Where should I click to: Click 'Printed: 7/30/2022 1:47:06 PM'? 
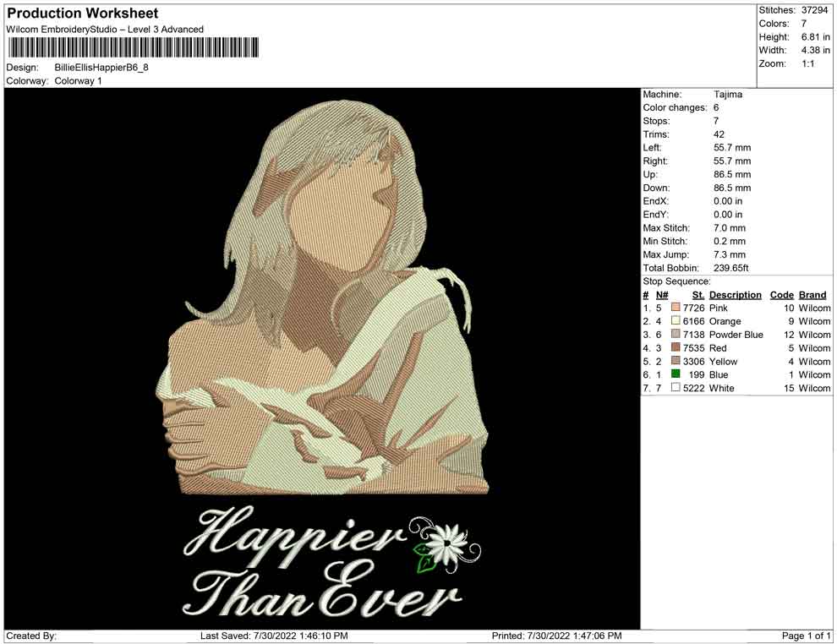(x=557, y=636)
